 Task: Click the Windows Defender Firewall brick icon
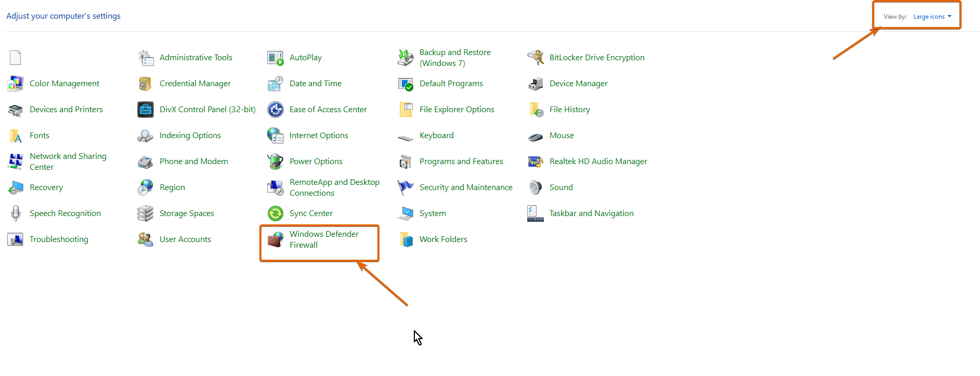pos(276,239)
